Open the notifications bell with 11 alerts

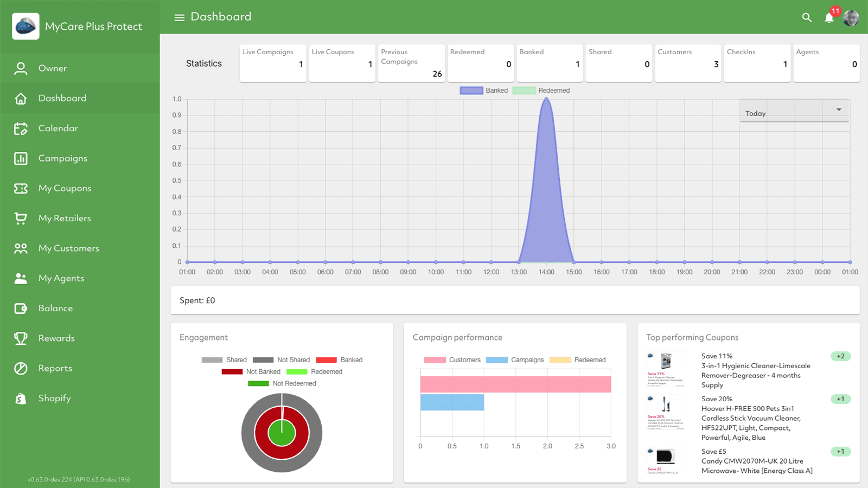pyautogui.click(x=829, y=18)
